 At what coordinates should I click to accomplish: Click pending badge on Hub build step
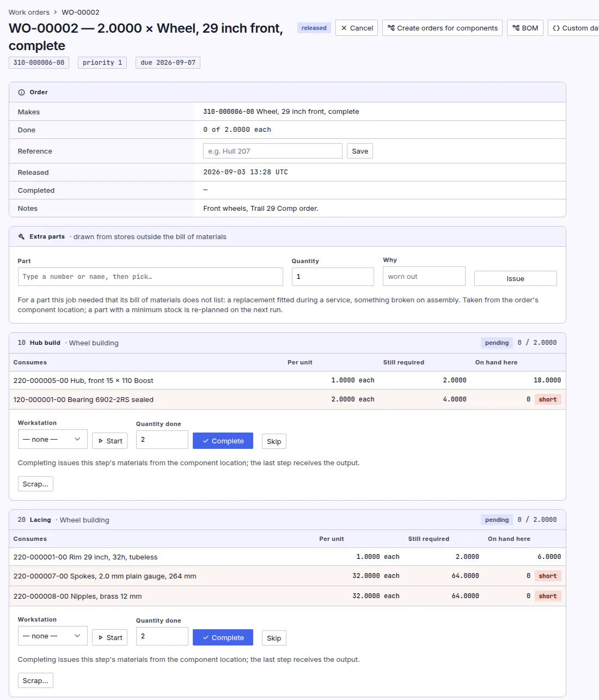pos(497,343)
